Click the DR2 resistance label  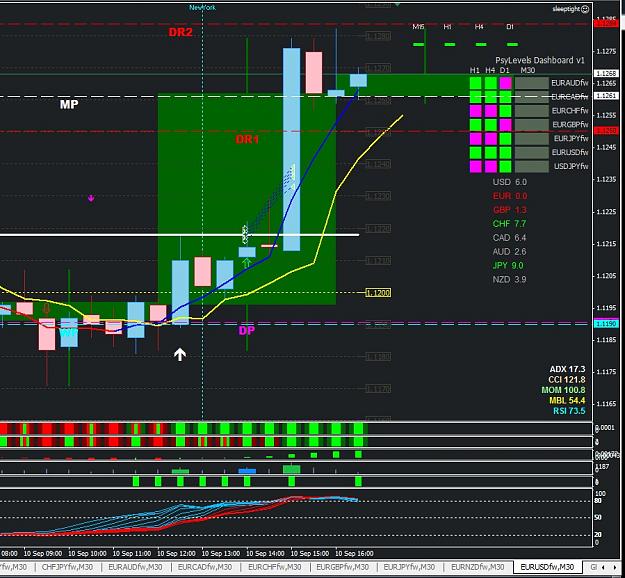coord(180,32)
